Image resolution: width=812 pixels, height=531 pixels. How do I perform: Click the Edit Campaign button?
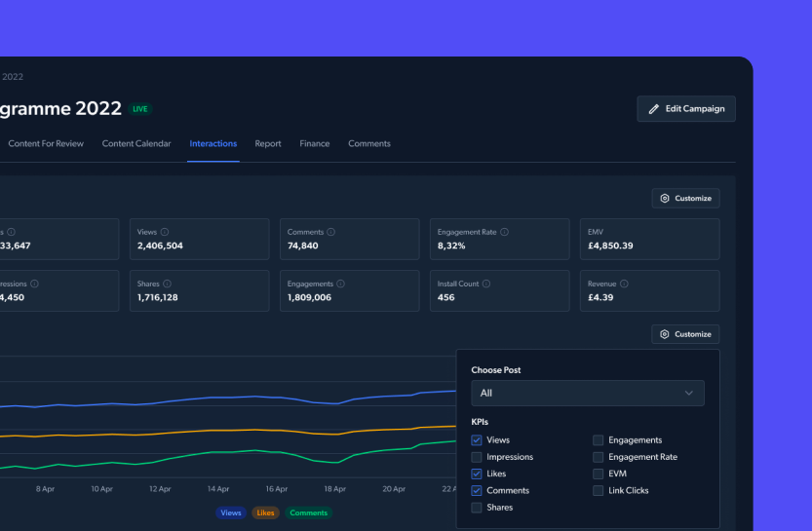(686, 109)
